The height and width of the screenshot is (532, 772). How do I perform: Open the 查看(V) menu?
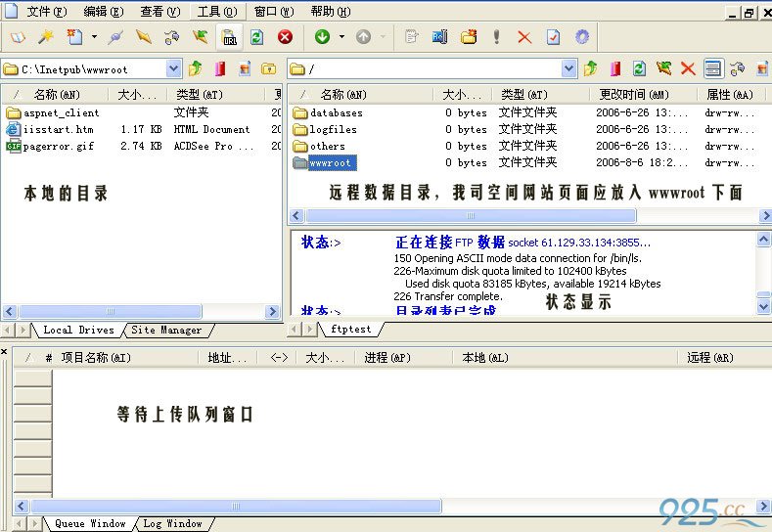click(160, 12)
